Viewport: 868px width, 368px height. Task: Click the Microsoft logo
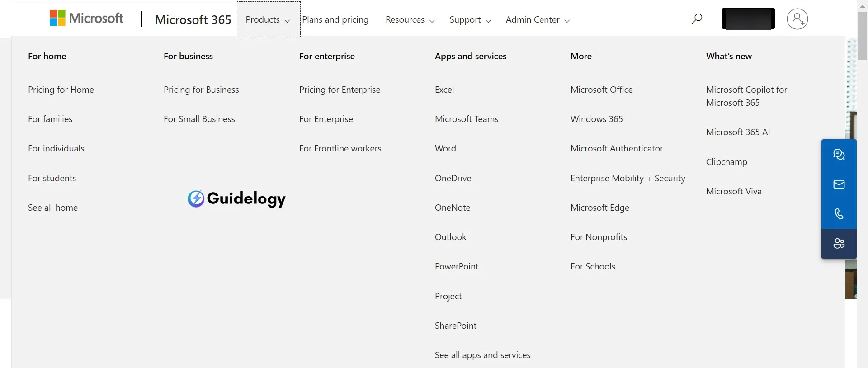pos(86,19)
